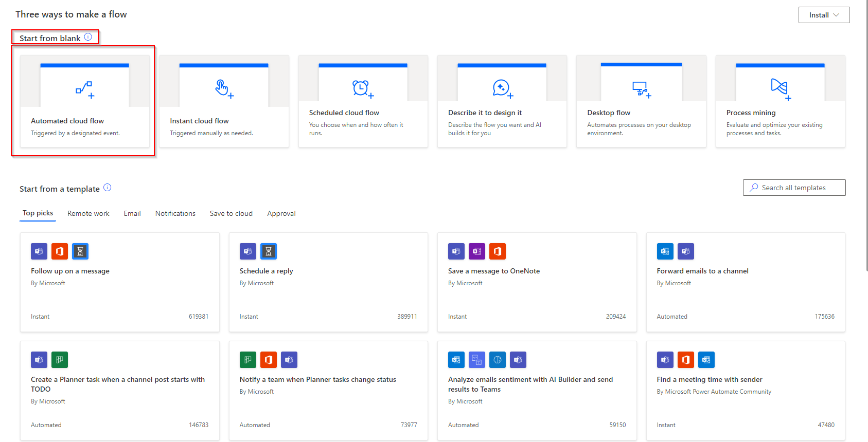868x442 pixels.
Task: Click Planner icon on Notify a team card
Action: [x=248, y=360]
